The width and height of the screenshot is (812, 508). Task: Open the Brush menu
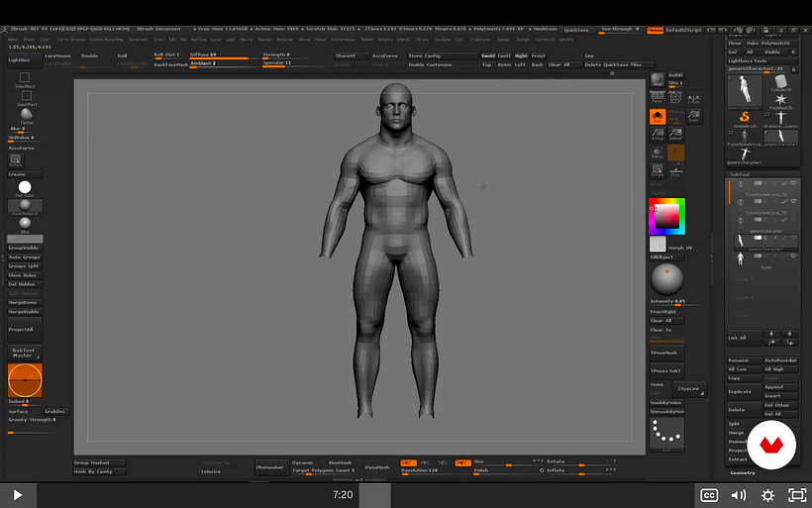point(29,40)
